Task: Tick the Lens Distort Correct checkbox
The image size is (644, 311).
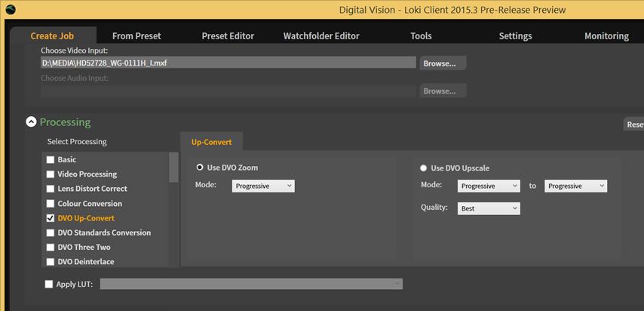Action: pos(50,189)
